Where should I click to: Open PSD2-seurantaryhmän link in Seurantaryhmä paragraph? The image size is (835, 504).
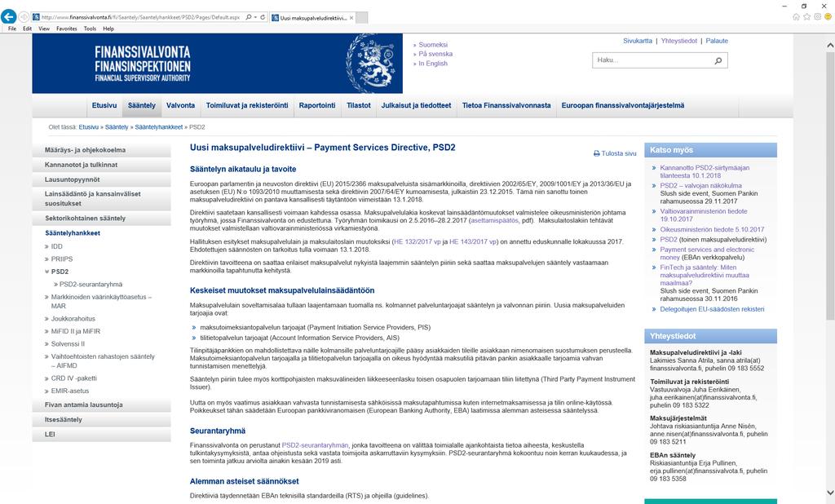pos(316,445)
